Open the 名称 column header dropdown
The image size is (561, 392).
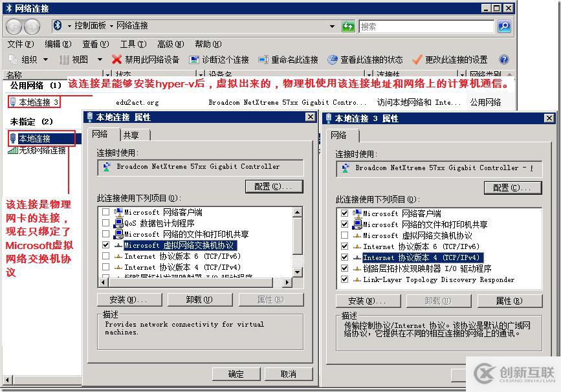click(x=107, y=75)
